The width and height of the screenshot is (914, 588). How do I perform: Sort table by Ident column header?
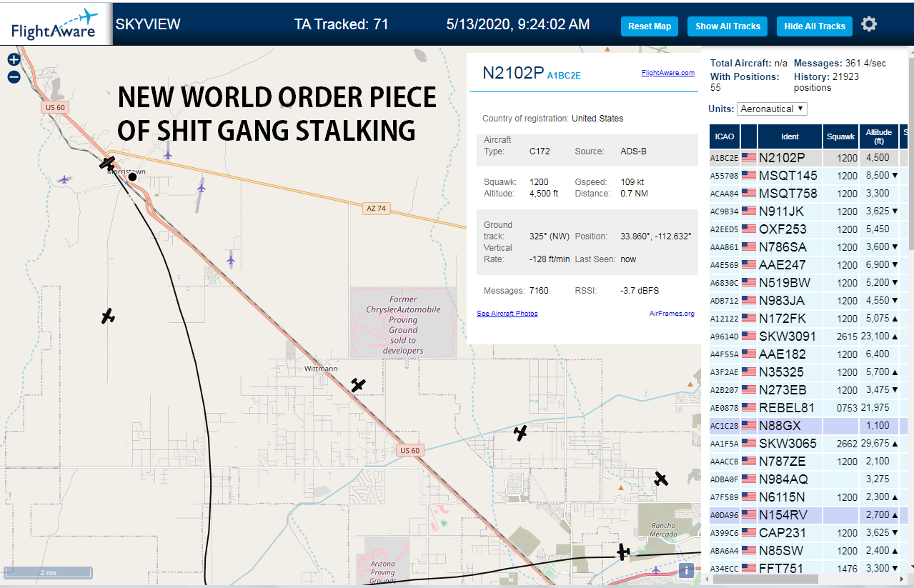pyautogui.click(x=790, y=136)
